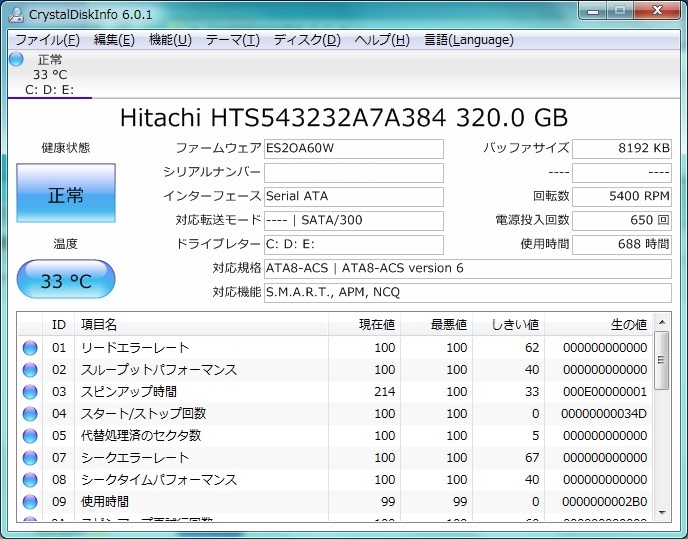Click the ファームウェア field ES2OA60W
Screen dimensions: 688x539
(354, 149)
